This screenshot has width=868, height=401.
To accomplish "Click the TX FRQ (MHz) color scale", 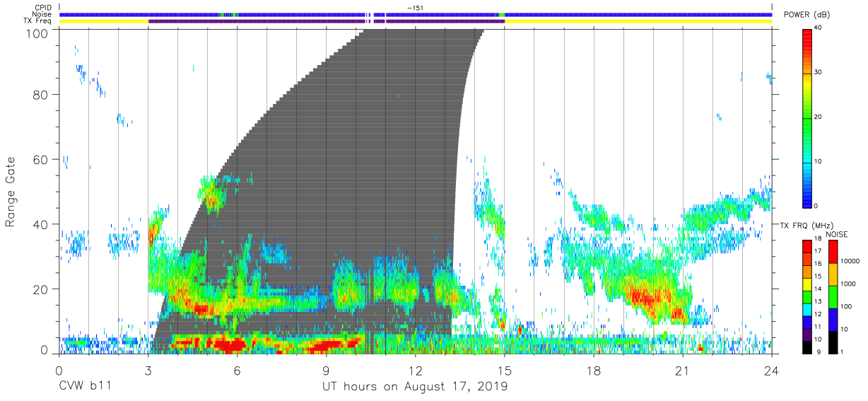I will tap(807, 296).
